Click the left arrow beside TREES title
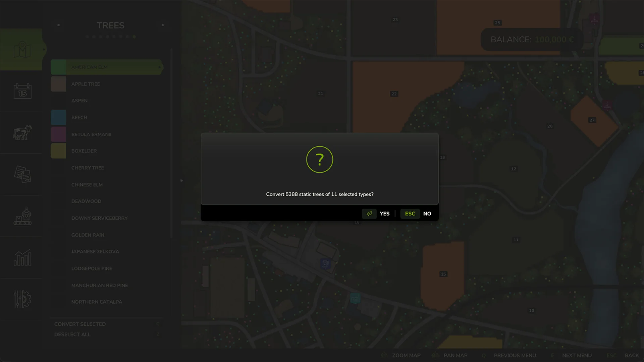644x362 pixels. click(58, 25)
